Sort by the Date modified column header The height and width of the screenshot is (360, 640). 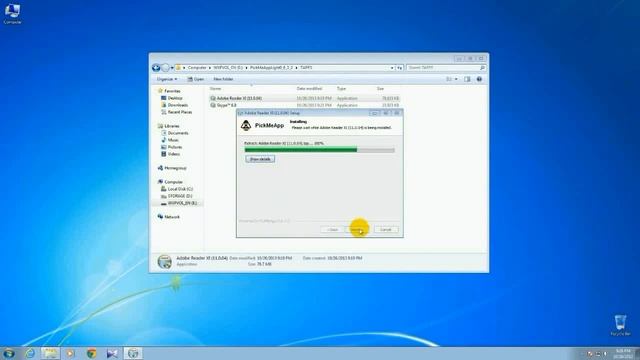tap(309, 89)
